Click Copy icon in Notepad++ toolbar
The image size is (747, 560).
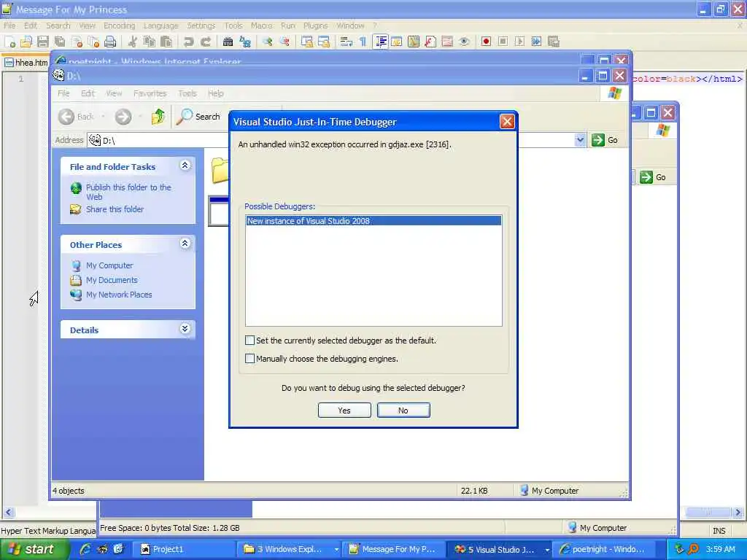(x=149, y=42)
